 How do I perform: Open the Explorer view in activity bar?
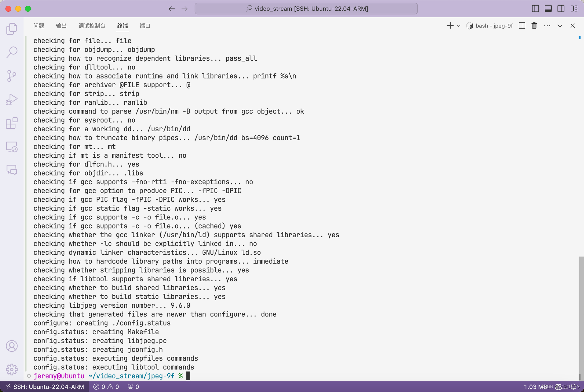tap(12, 29)
